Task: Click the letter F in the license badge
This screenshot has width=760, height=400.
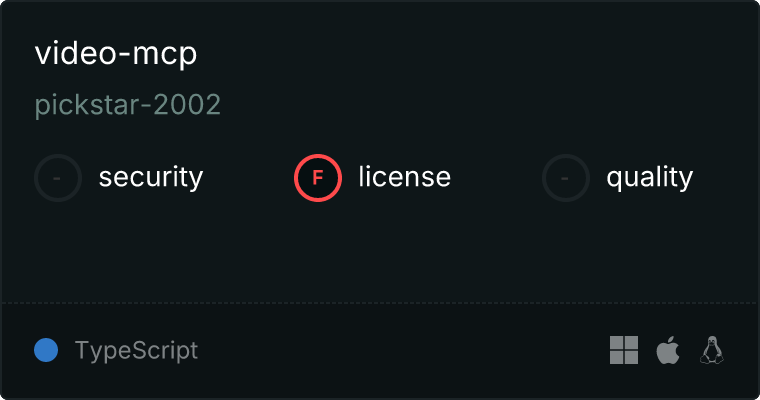Action: point(318,178)
